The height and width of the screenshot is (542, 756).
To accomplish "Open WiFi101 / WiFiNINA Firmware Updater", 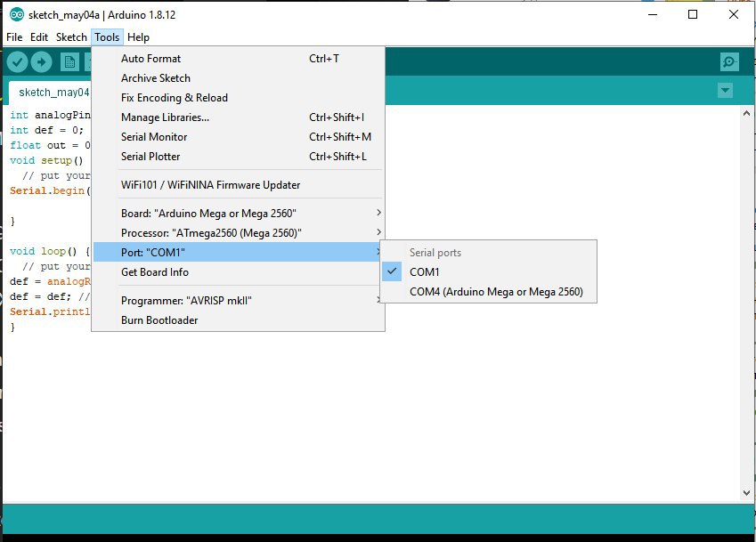I will coord(239,185).
